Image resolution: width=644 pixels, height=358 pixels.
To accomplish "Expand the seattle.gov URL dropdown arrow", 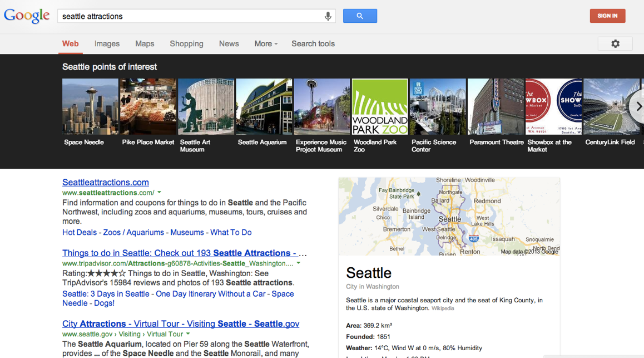I will tap(188, 334).
